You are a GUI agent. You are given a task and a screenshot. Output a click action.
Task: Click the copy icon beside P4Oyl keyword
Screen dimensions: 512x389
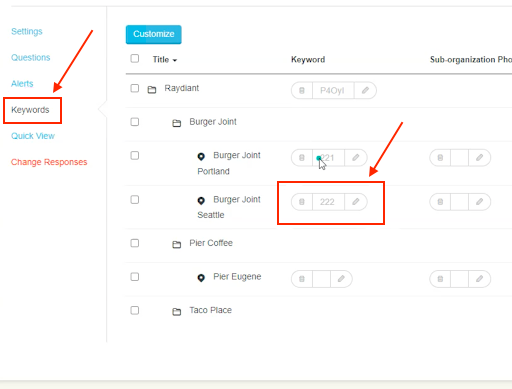click(302, 90)
